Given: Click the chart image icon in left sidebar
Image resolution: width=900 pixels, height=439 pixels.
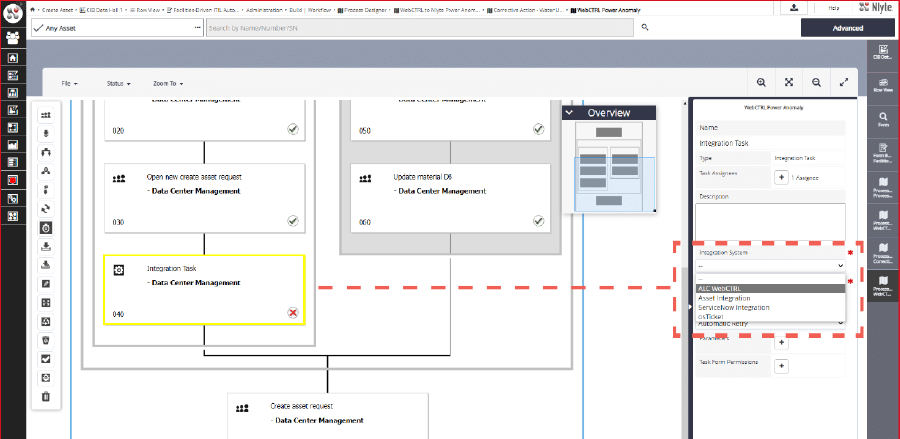Looking at the screenshot, I should point(13,145).
